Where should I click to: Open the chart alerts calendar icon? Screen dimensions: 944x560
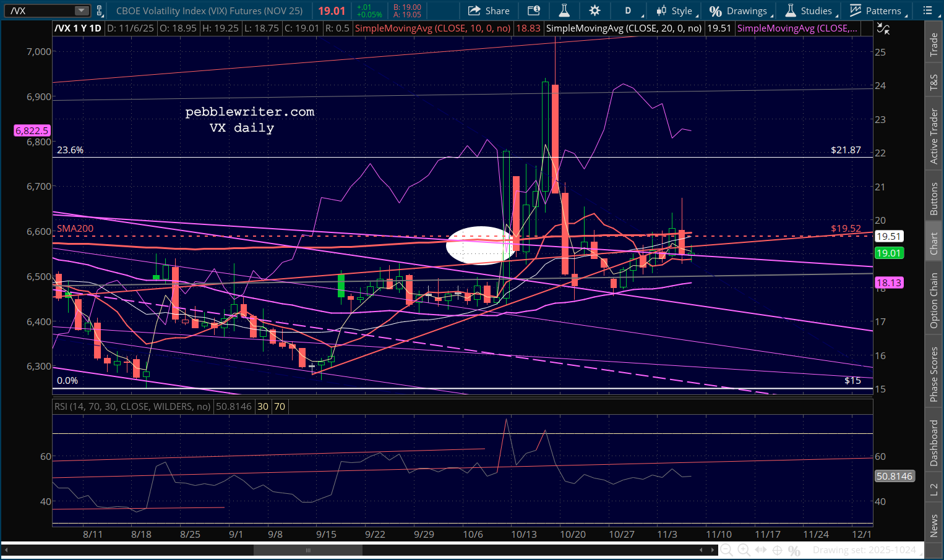533,11
